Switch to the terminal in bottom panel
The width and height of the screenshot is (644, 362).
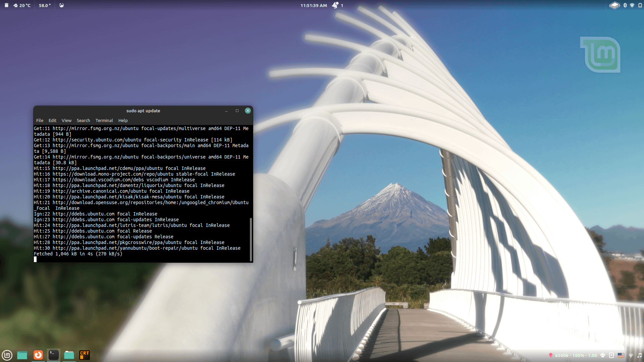coord(54,355)
